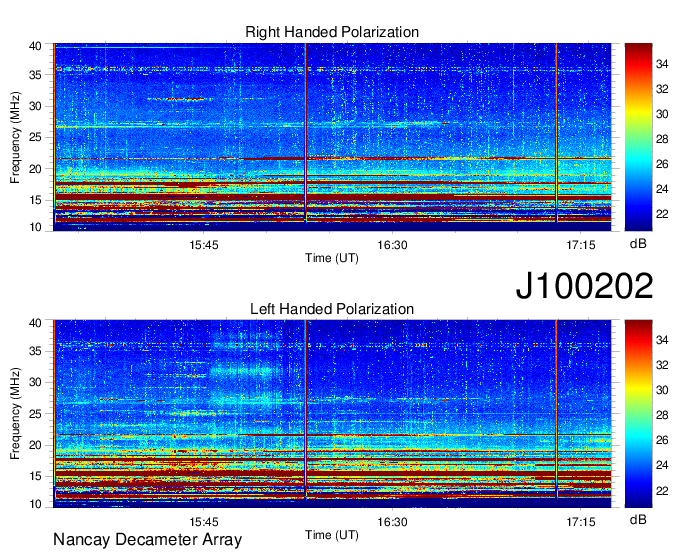This screenshot has height=552, width=680.
Task: Click "Frequency (MHz)" axis label of Left Handed plot
Action: [x=16, y=414]
